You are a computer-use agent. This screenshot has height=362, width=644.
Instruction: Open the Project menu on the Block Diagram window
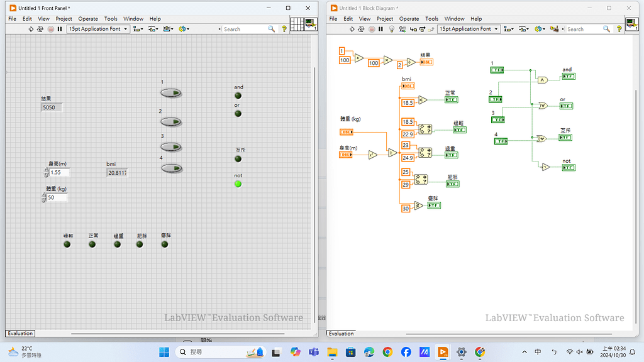385,18
